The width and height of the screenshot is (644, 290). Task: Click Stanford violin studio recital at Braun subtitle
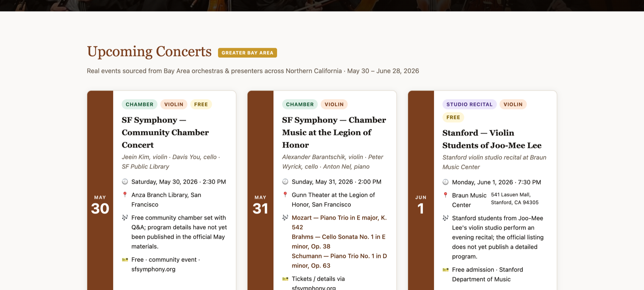494,162
